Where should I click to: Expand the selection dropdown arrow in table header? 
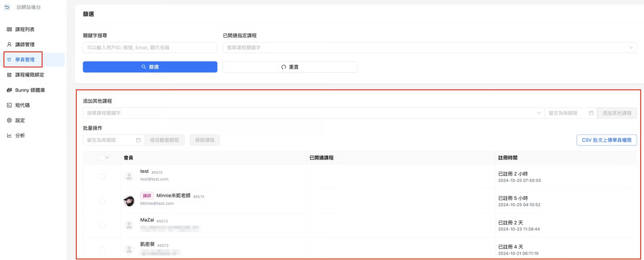pos(107,158)
